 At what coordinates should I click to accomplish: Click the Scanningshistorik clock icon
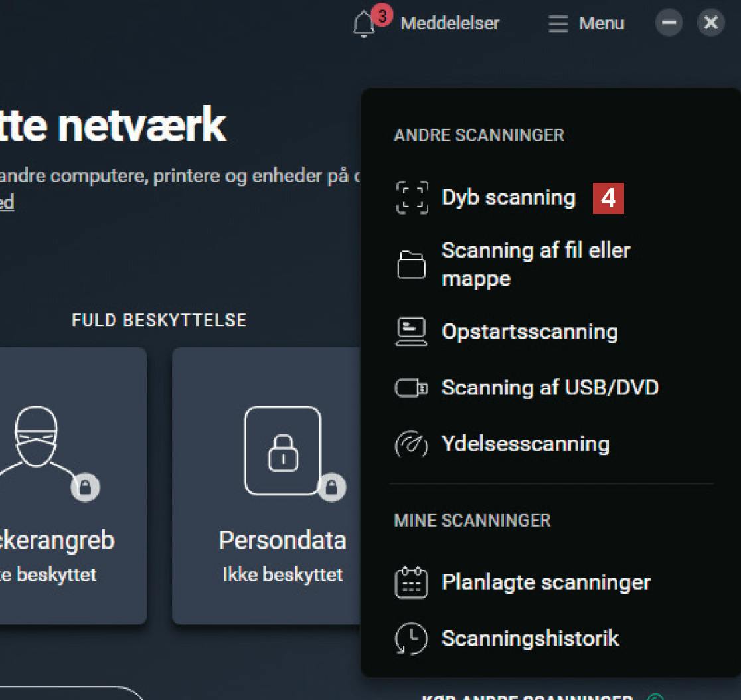pos(412,639)
